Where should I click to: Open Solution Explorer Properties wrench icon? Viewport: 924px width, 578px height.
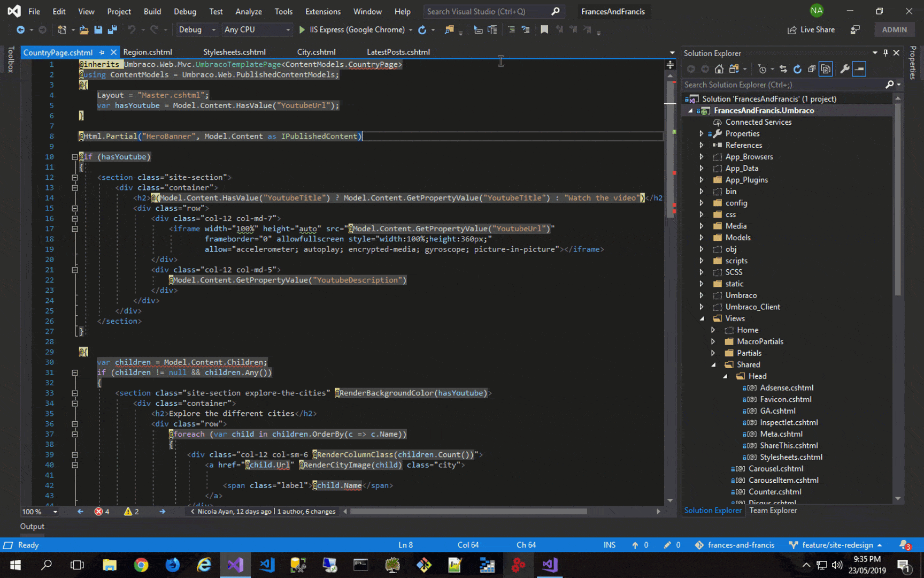coord(845,69)
